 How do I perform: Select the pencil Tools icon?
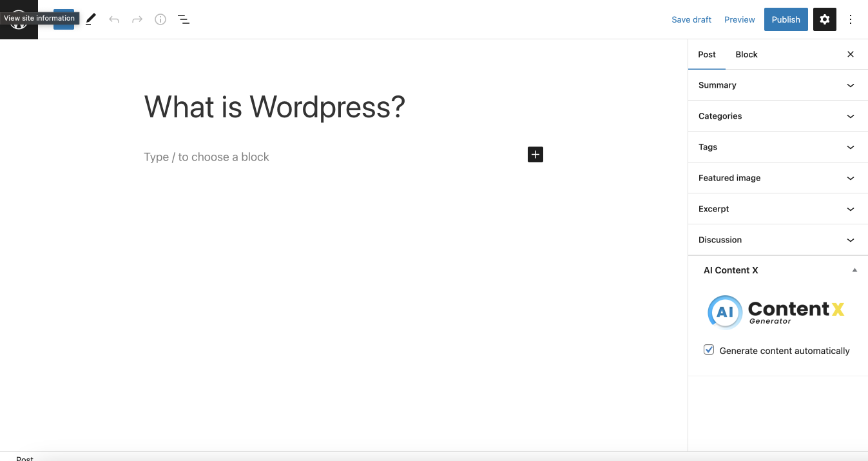click(x=91, y=19)
